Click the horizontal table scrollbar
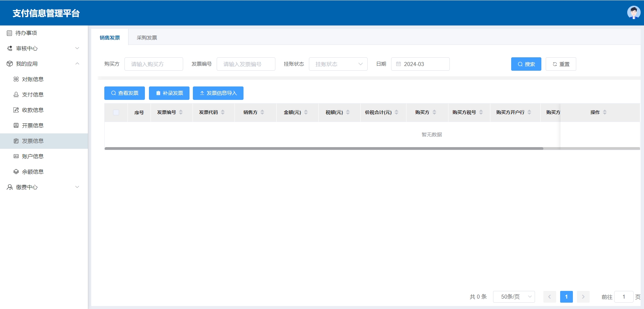Screen dimensions: 644x309 click(x=324, y=148)
